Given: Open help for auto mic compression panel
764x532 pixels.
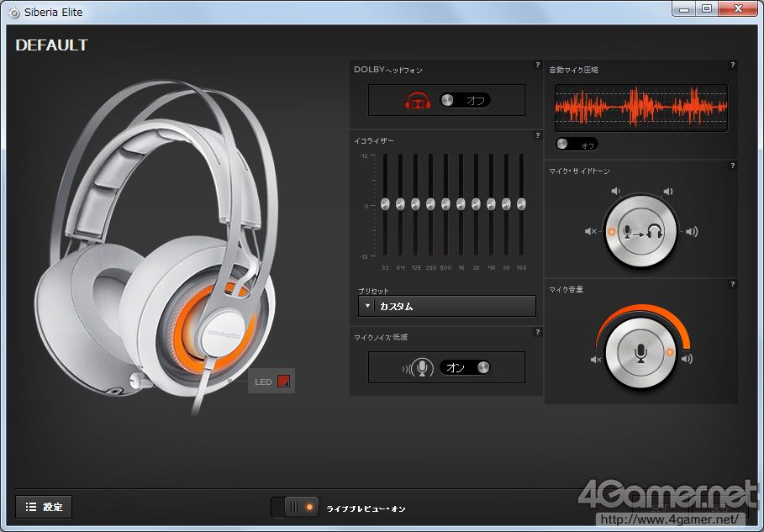Looking at the screenshot, I should tap(732, 65).
